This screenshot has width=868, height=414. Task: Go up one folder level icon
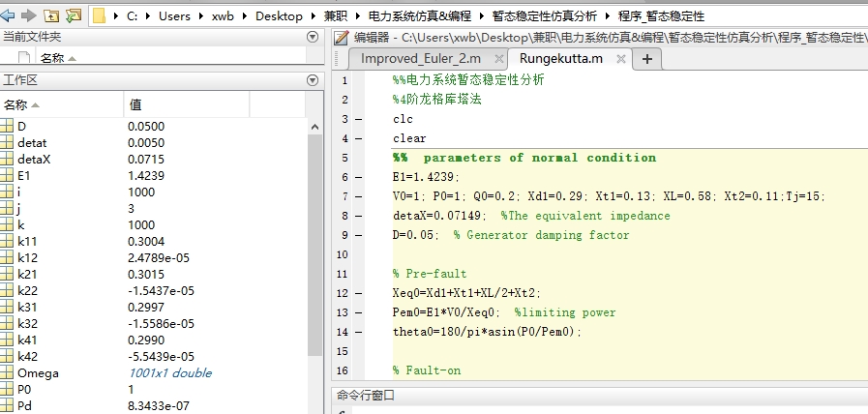click(x=51, y=16)
